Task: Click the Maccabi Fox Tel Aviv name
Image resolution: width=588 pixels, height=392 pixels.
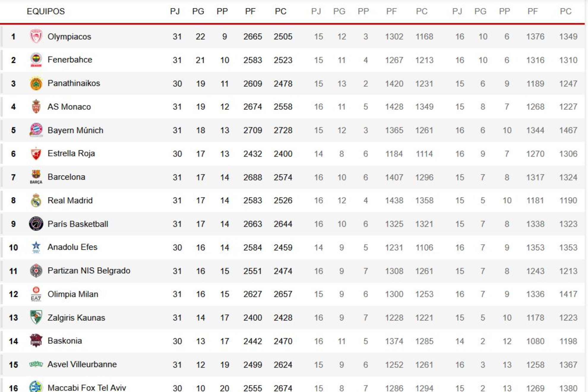Action: click(x=87, y=388)
